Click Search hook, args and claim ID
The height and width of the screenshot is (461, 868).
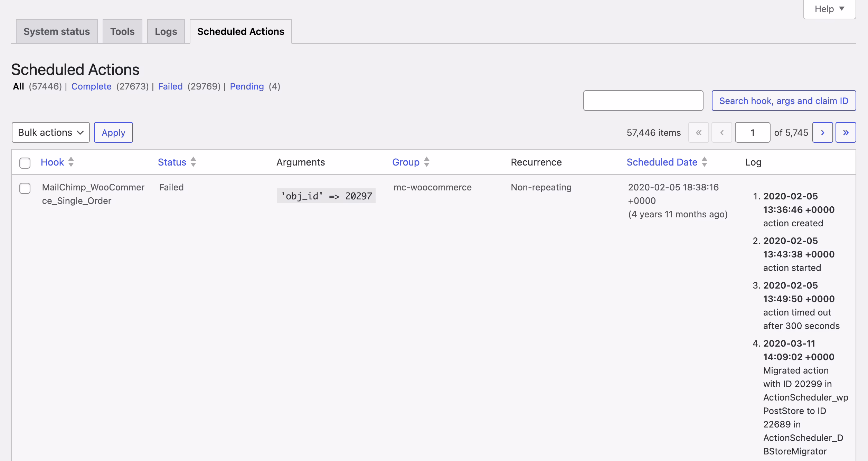[784, 101]
